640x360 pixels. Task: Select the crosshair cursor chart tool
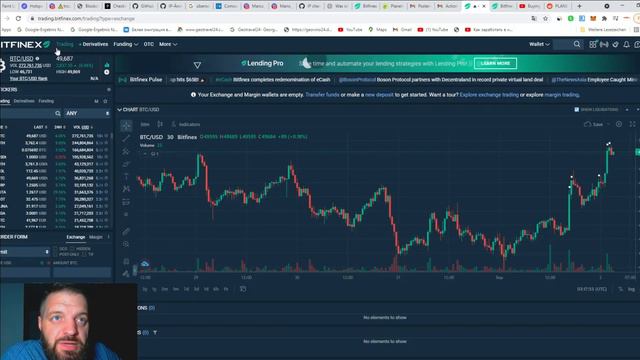(x=126, y=125)
